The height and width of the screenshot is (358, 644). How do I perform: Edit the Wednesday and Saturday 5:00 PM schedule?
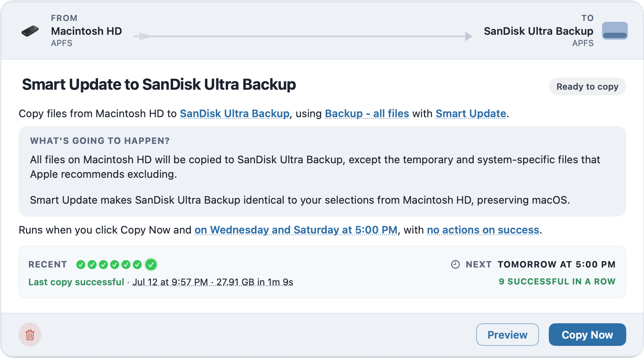click(296, 230)
